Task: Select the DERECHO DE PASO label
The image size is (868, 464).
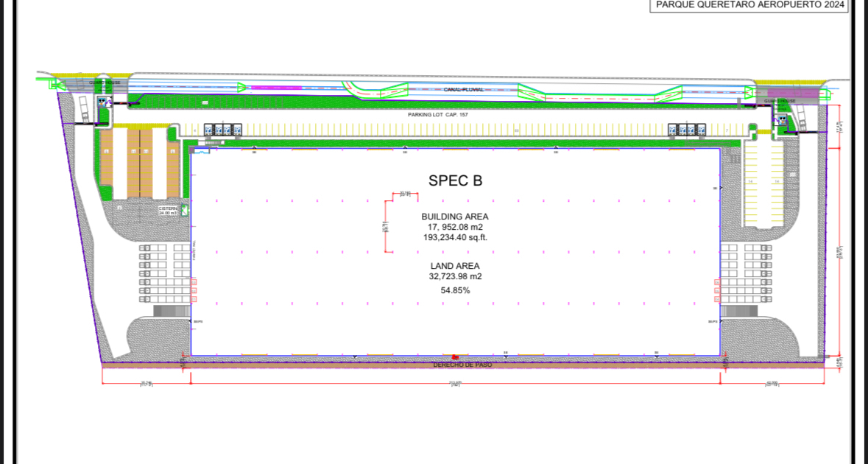Action: (462, 365)
